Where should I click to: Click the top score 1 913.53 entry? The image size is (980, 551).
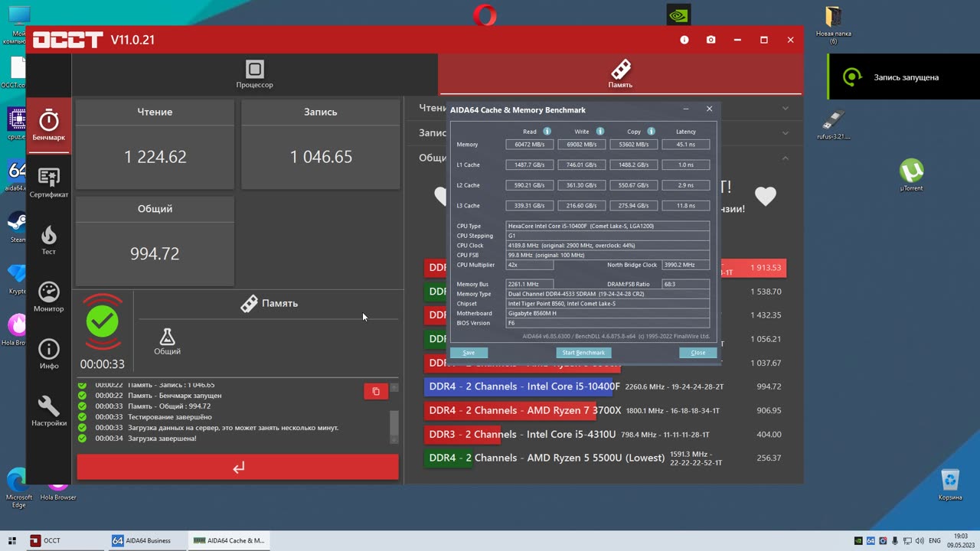tap(766, 268)
